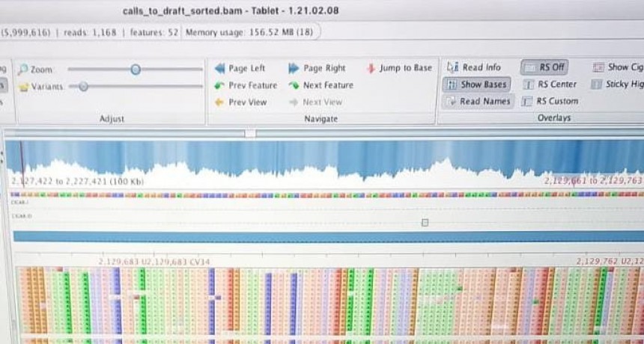Toggle Show Bases overlay

[x=477, y=85]
